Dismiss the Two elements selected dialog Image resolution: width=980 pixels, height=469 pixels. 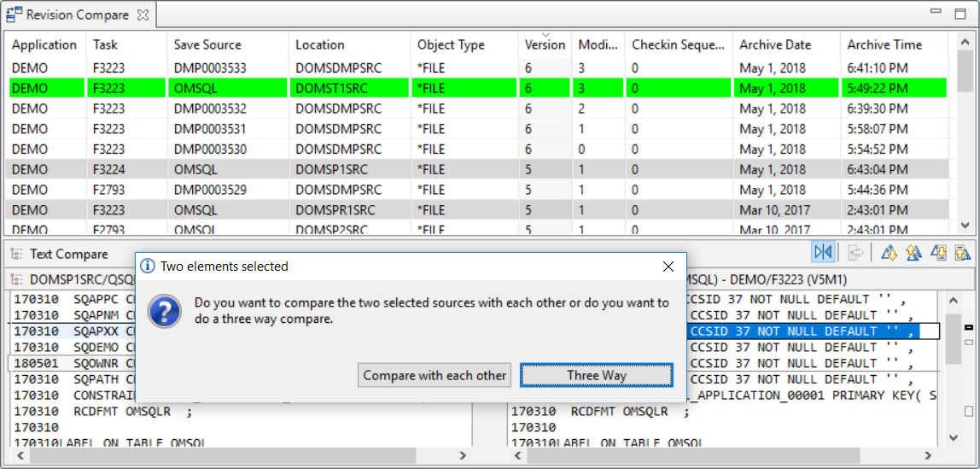[668, 267]
